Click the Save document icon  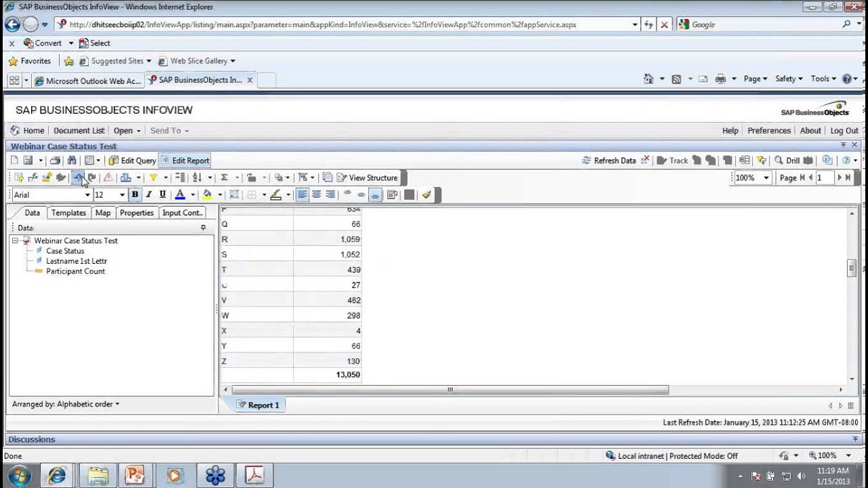[28, 161]
